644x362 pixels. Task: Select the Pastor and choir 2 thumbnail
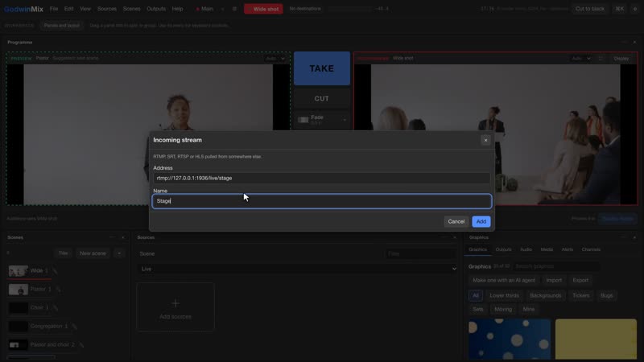(x=18, y=345)
